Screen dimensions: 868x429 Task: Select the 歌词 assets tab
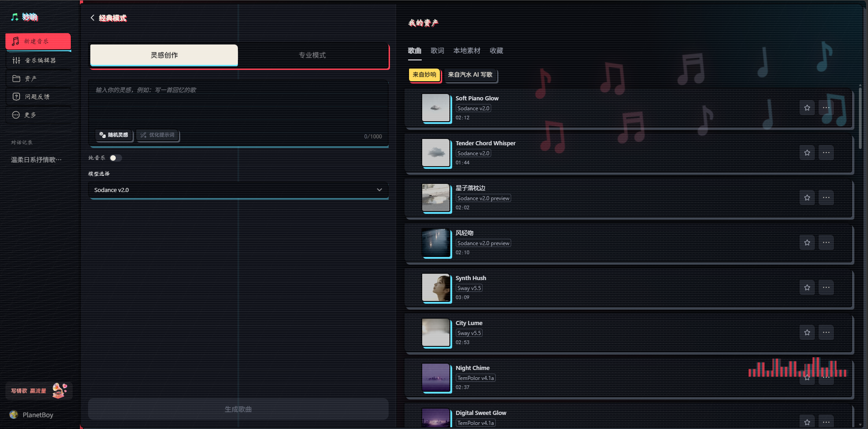click(x=437, y=51)
